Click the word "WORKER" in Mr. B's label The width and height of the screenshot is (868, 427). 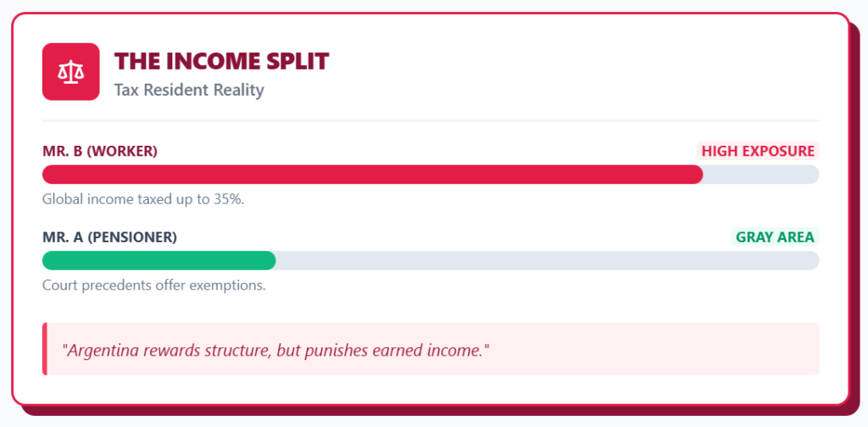[x=123, y=152]
